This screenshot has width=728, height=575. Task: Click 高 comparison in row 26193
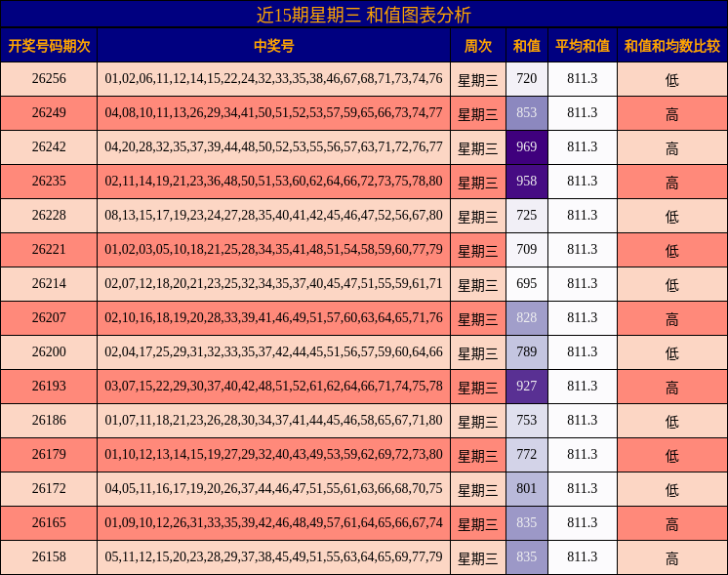coord(671,388)
